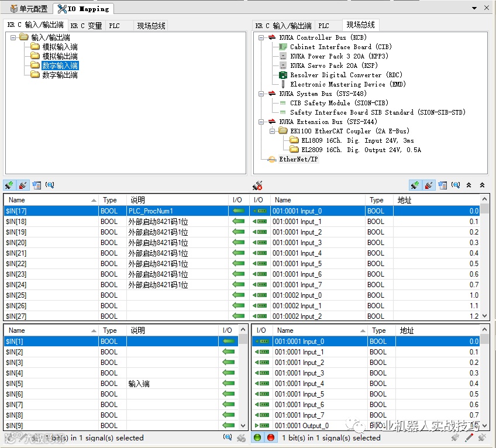Select the EL1809 16Ch. Dig. Input folder
This screenshot has width=496, height=448.
pos(294,140)
